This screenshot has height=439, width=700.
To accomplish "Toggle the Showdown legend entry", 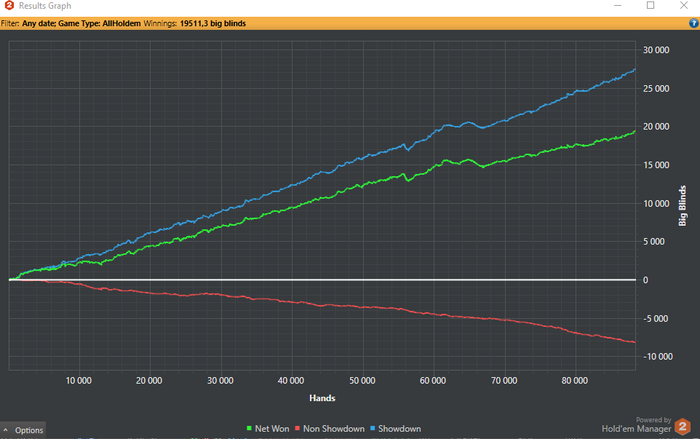I will coord(396,429).
